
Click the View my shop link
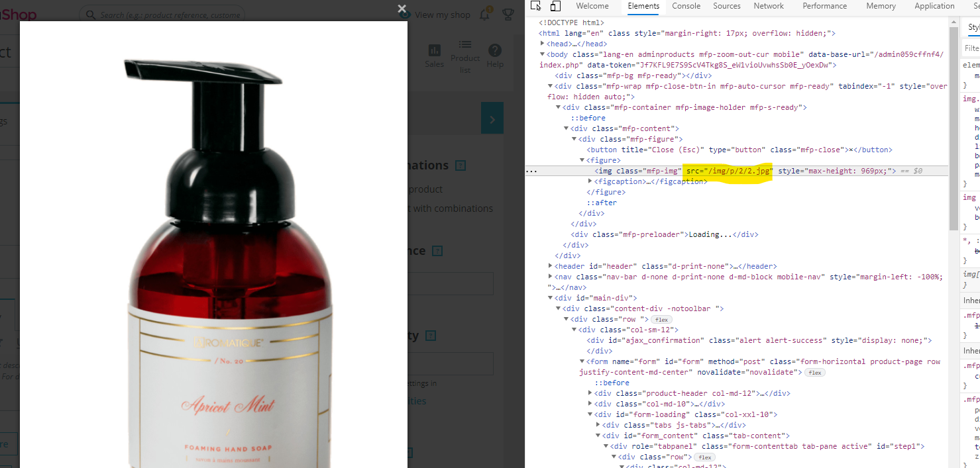point(443,15)
